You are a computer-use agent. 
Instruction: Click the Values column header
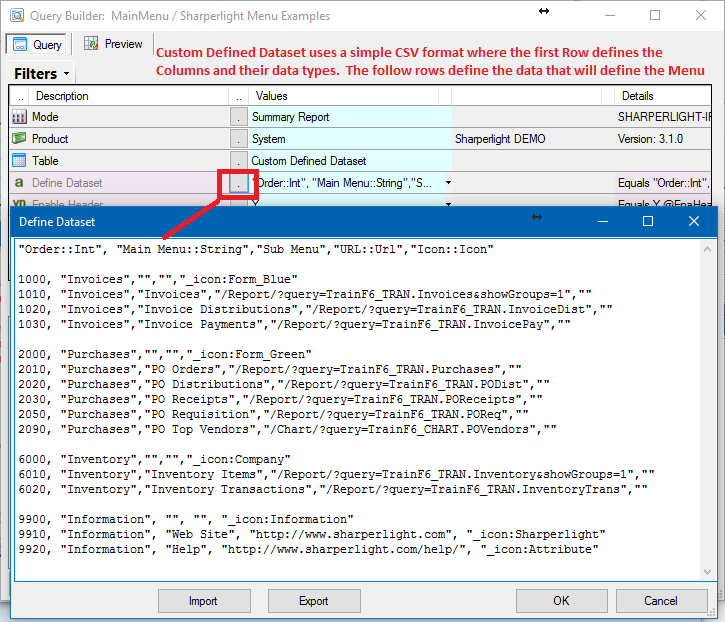[x=344, y=96]
